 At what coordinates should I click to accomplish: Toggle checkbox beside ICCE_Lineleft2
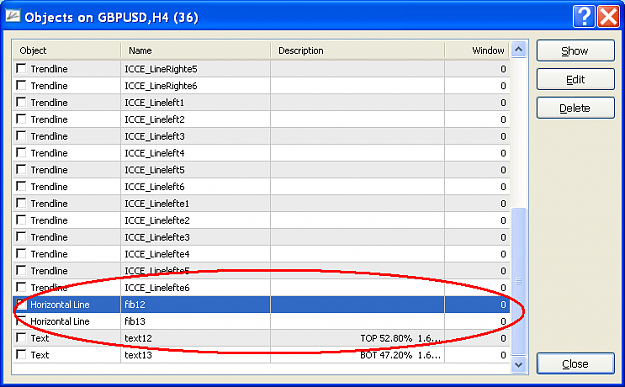click(21, 119)
